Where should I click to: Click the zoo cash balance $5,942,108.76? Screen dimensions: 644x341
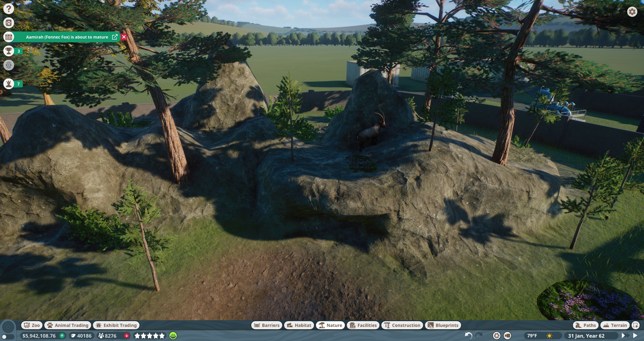tap(39, 336)
